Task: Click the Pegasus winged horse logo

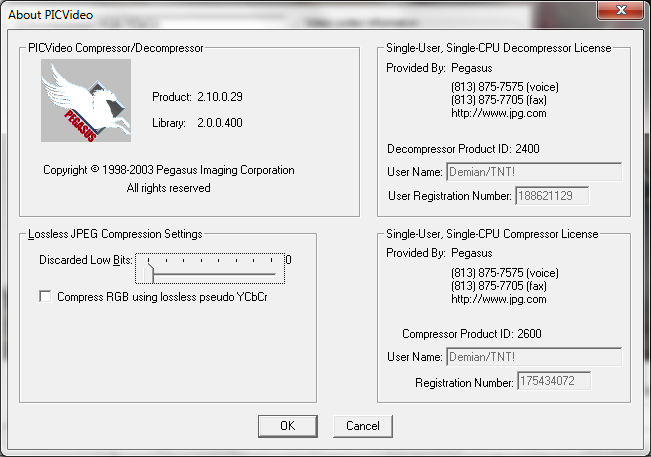Action: coord(86,100)
